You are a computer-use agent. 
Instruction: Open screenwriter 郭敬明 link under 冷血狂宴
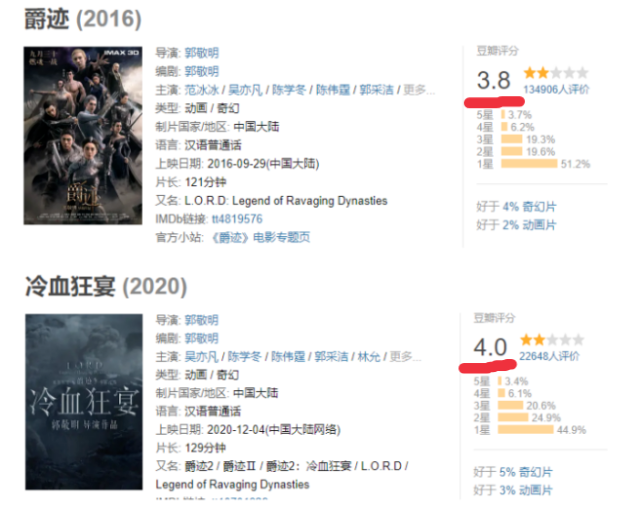pyautogui.click(x=202, y=338)
